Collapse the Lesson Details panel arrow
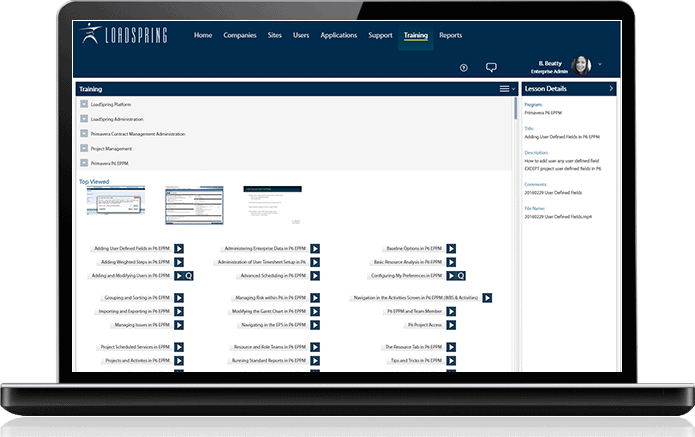Screen dimensions: 695x437 click(611, 89)
